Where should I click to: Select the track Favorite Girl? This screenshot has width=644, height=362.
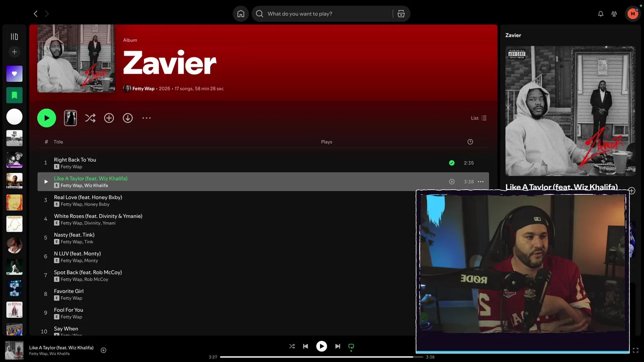coord(68,291)
